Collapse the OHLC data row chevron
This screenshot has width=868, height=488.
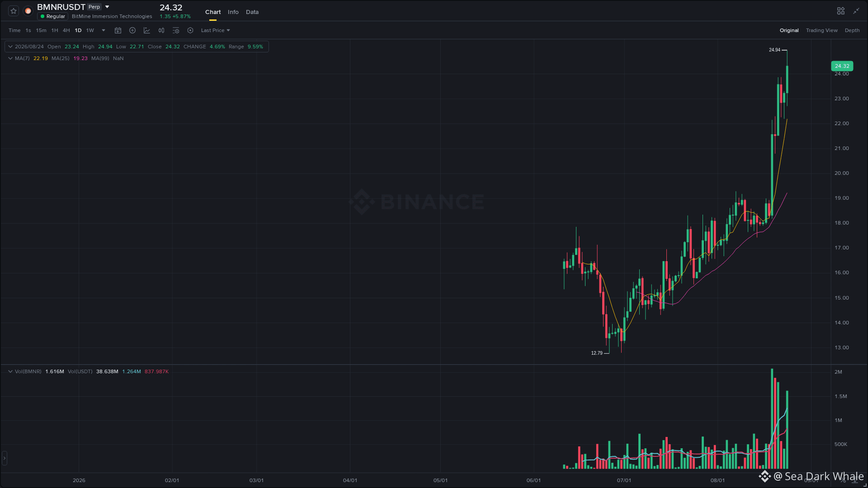click(10, 47)
